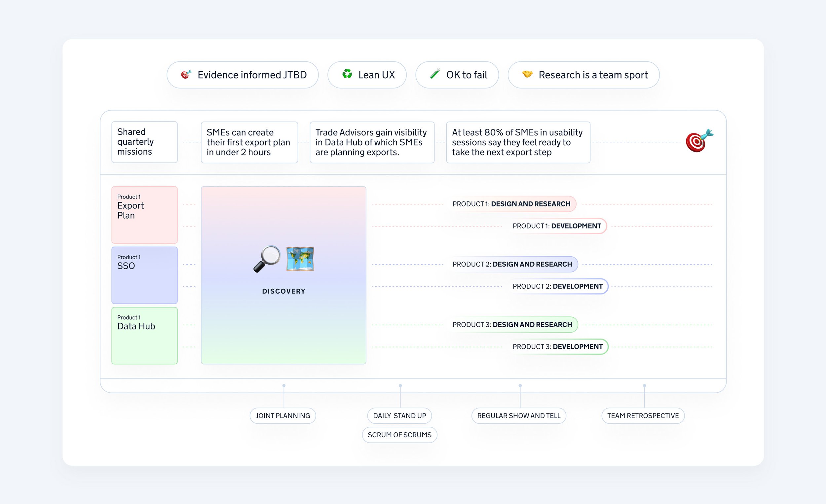Click the Shared quarterly missions box

(144, 142)
